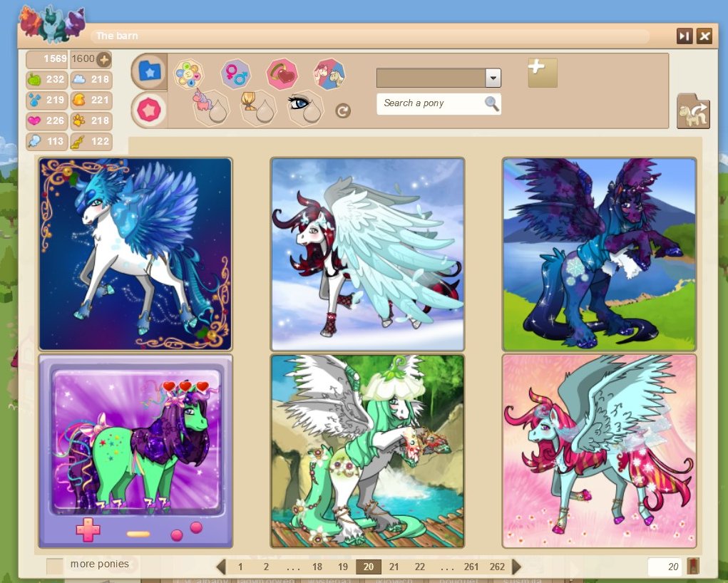Click the two ponies filter icon
Image resolution: width=728 pixels, height=583 pixels.
(x=329, y=73)
